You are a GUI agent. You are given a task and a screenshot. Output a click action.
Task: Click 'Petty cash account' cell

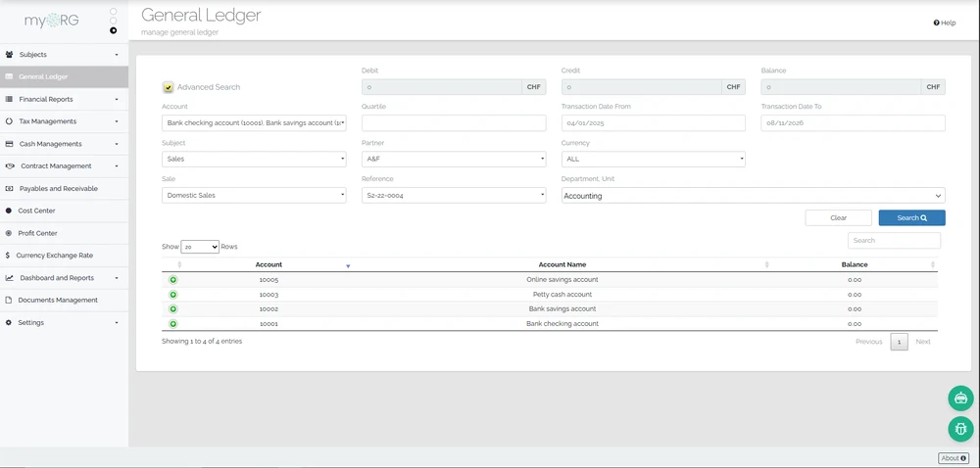coord(562,295)
